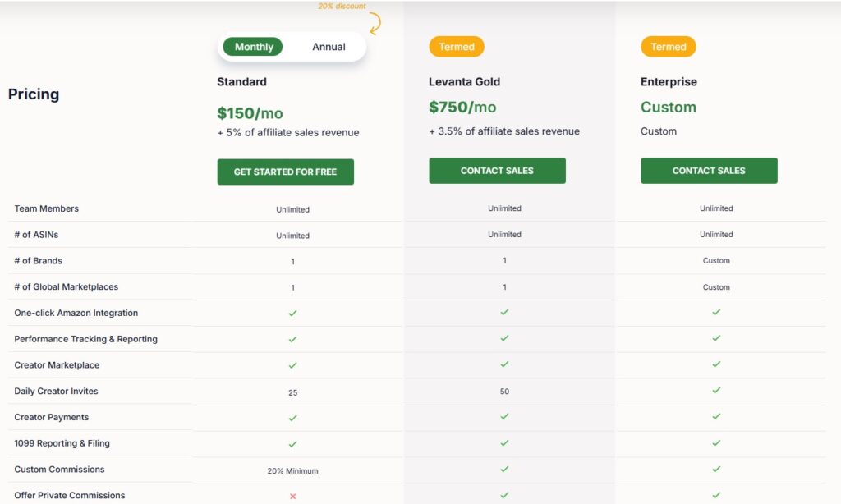The image size is (841, 504).
Task: Click the Levanta Gold checkmark for Creator Marketplace
Action: 505,364
